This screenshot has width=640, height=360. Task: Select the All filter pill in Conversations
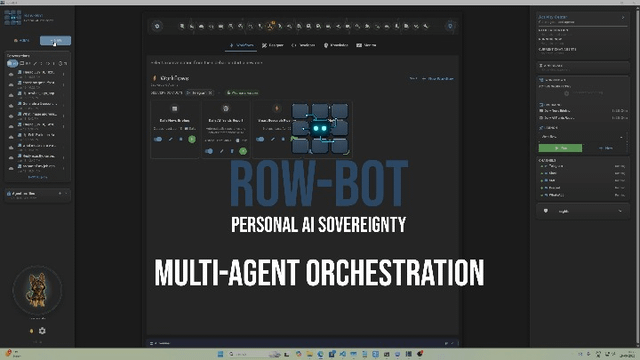click(x=12, y=64)
